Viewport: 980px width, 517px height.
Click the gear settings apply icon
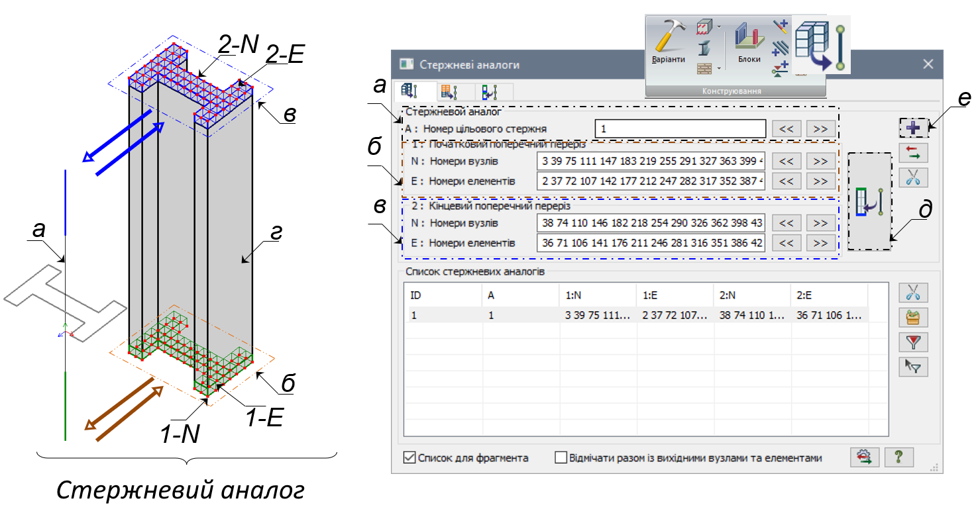tap(864, 457)
